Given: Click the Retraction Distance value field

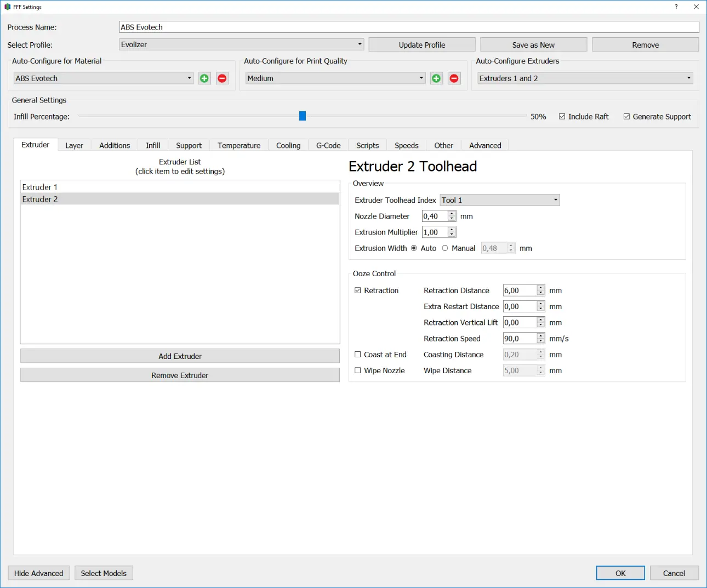Looking at the screenshot, I should click(x=520, y=290).
